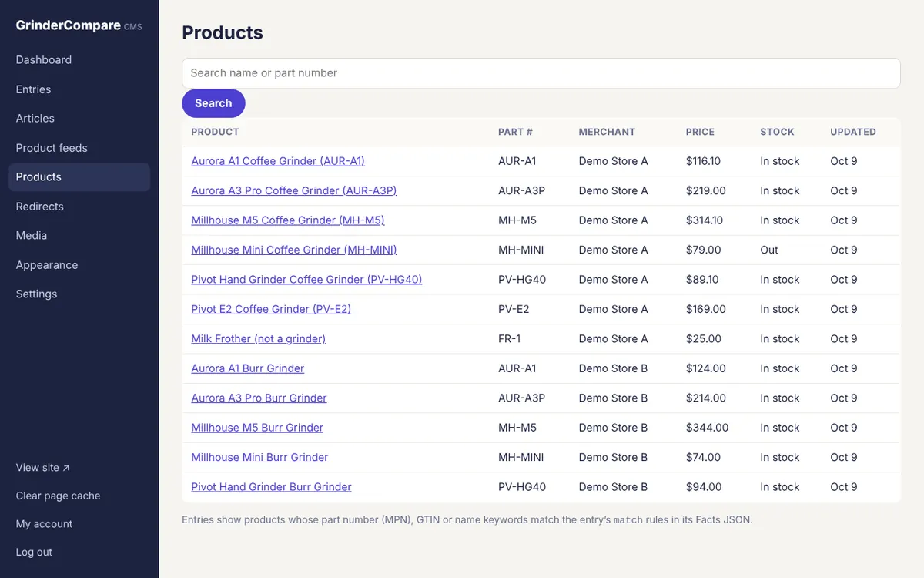The width and height of the screenshot is (924, 578).
Task: Go to the Media section
Action: 79,236
